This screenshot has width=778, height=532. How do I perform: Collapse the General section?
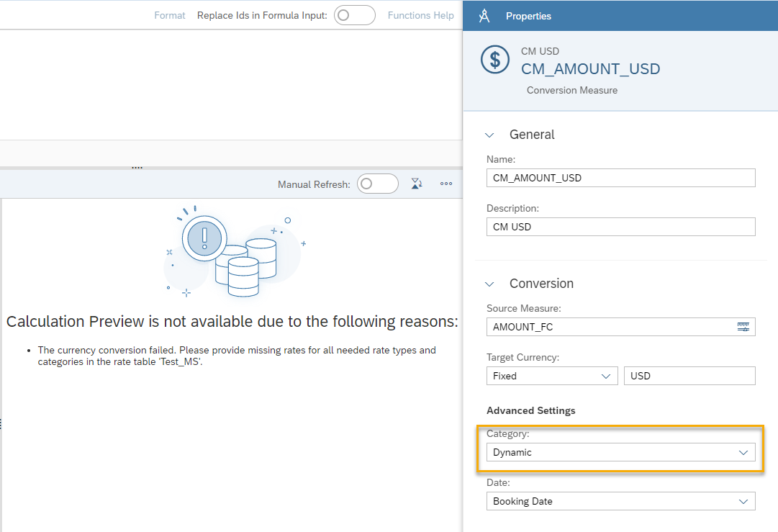489,135
